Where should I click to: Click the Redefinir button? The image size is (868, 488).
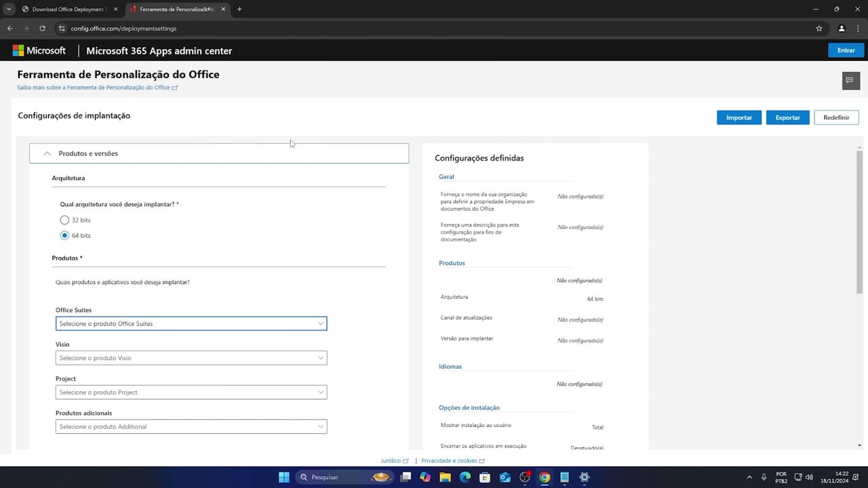point(836,117)
